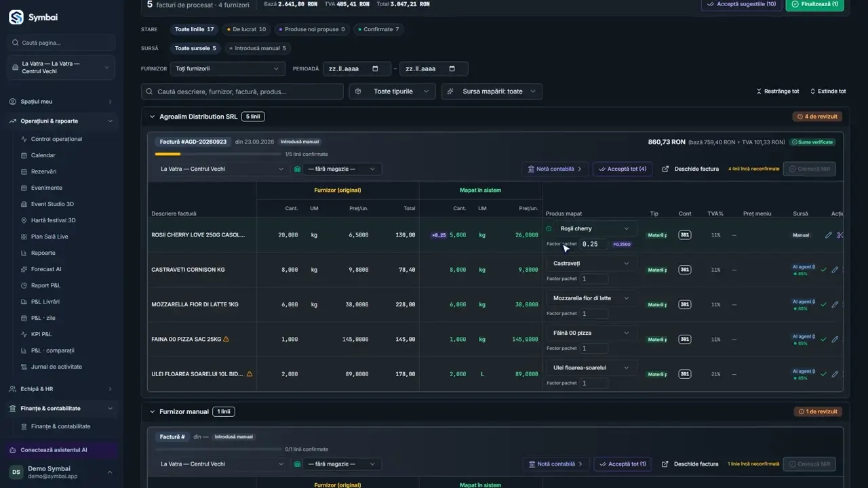Click Acceptă sugestiile (10) button

coord(741,4)
